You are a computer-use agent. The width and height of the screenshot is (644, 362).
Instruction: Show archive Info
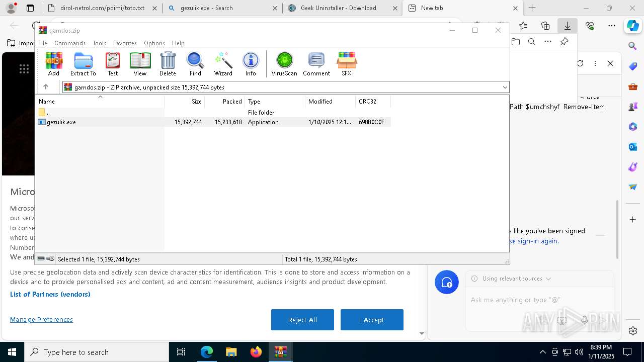251,64
